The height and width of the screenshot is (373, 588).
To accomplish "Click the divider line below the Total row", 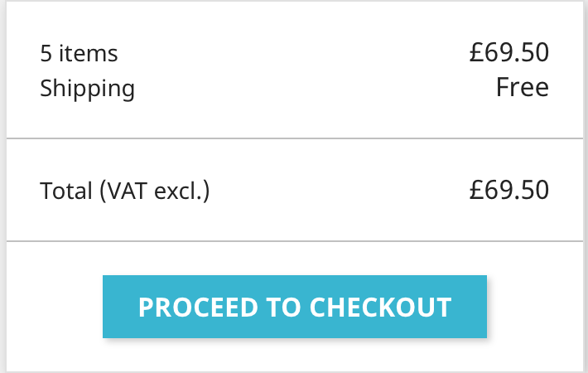I will (x=294, y=241).
